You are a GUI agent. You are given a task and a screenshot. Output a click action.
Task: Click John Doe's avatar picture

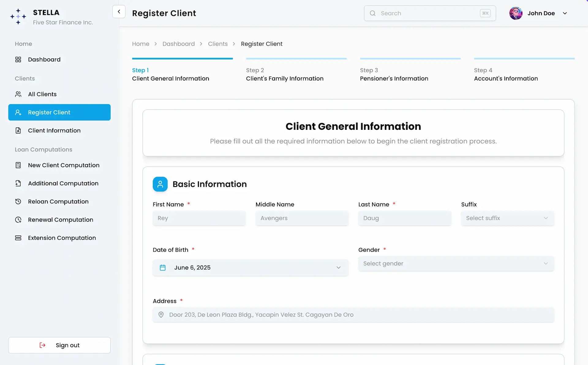click(x=516, y=13)
